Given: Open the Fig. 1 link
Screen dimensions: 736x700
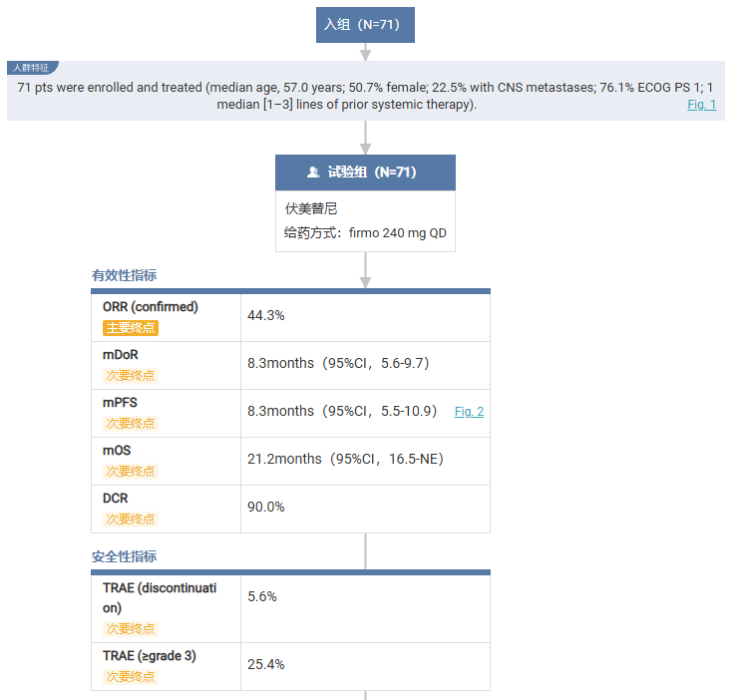Looking at the screenshot, I should pos(702,105).
